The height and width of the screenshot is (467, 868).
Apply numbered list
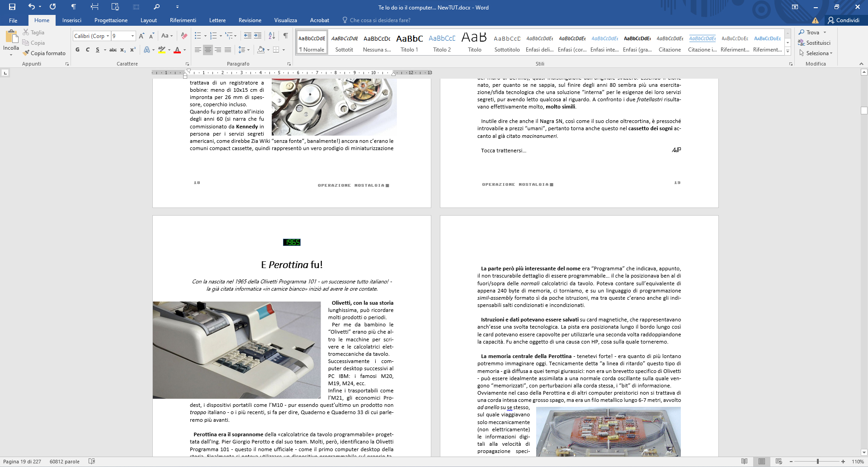213,36
